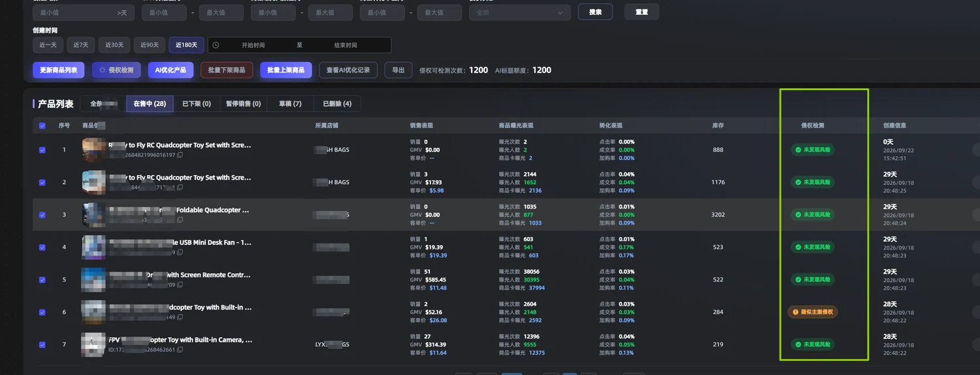The image size is (980, 375).
Task: Click the 销售表现 column header
Action: (x=421, y=125)
